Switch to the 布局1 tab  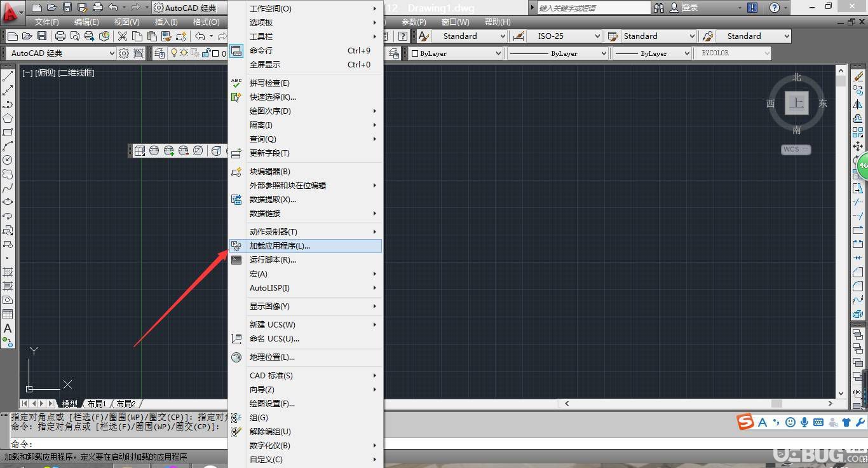[96, 404]
